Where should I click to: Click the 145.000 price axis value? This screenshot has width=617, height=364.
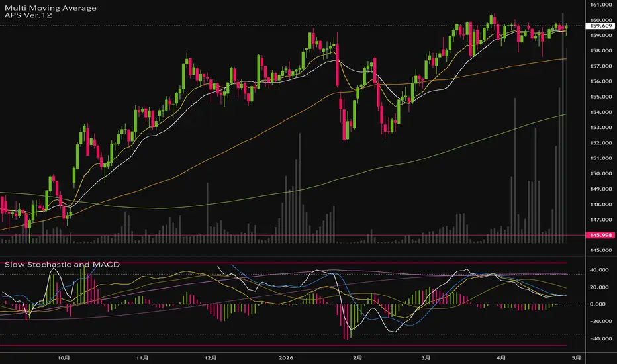click(601, 250)
